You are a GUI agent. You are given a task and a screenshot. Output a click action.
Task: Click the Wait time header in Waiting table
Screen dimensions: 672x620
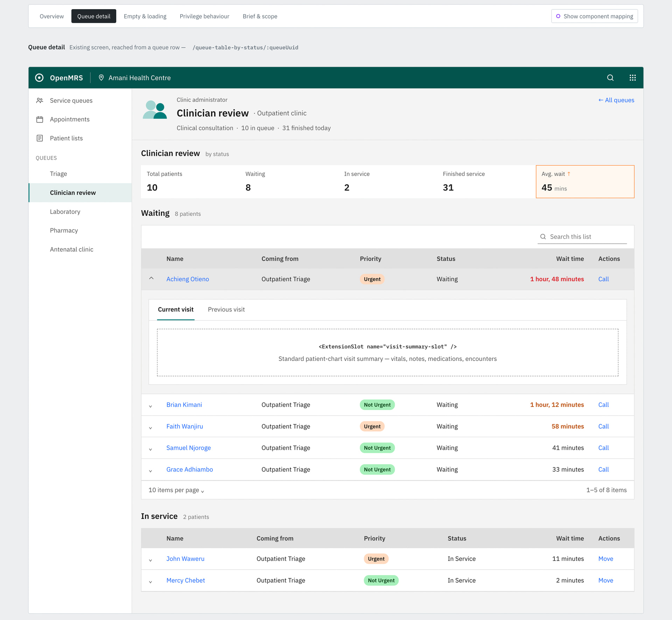pyautogui.click(x=570, y=259)
